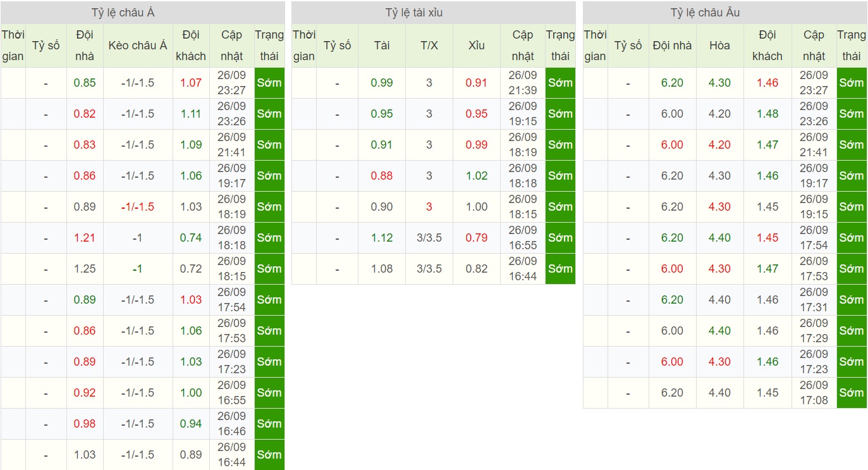Click home odds 6.20 in the 17:08 row

(672, 393)
